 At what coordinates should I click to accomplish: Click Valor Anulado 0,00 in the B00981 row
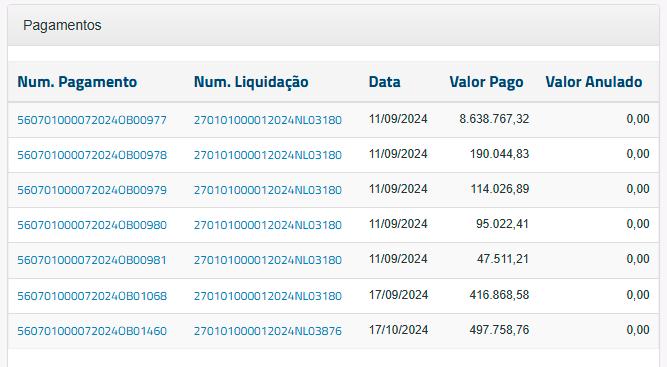(638, 259)
